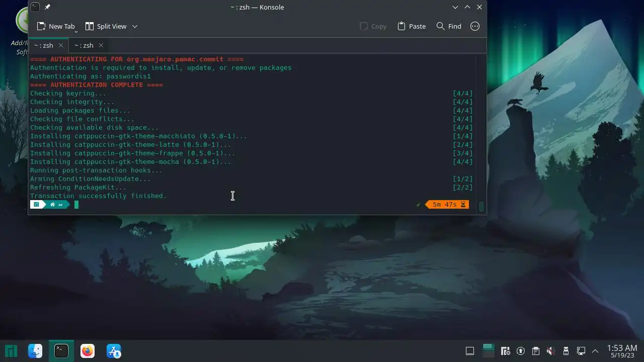Viewport: 644px width, 362px height.
Task: Open the App Store-style software icon
Action: [114, 351]
